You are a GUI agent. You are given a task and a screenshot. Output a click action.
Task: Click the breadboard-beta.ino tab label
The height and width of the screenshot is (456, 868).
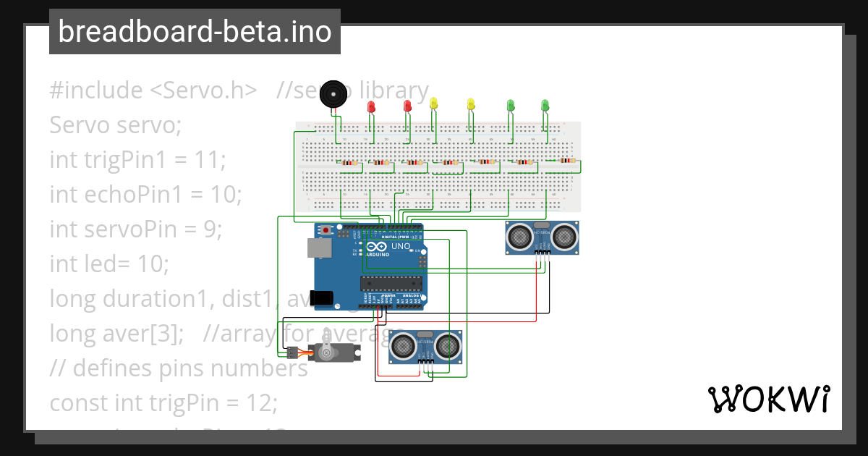click(x=194, y=31)
